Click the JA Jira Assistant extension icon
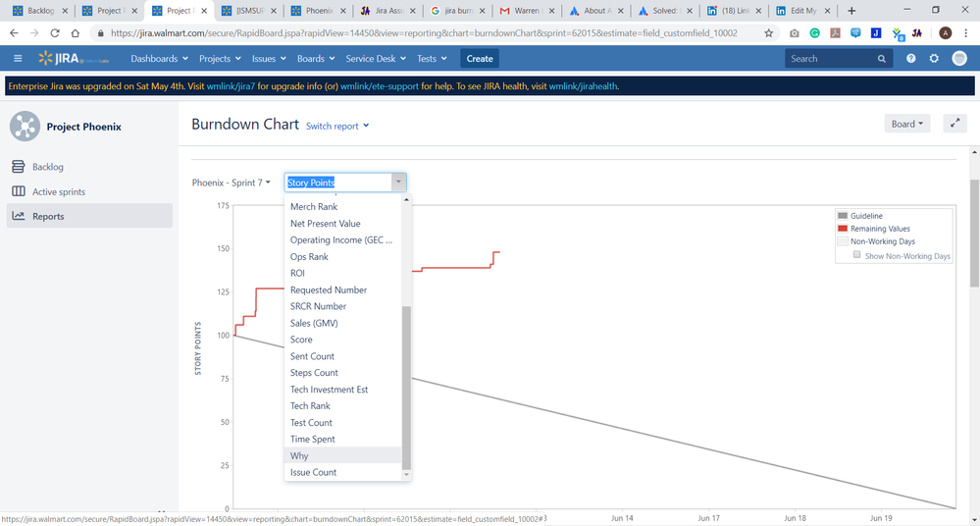 [x=917, y=33]
